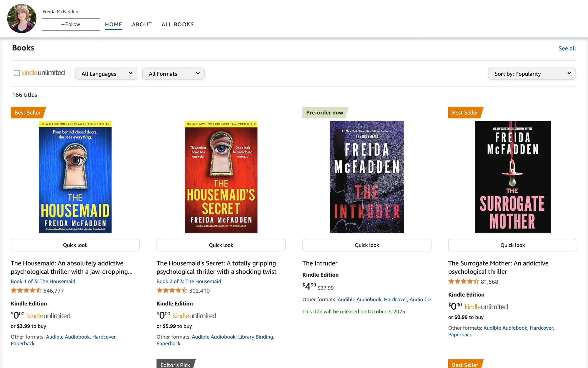The width and height of the screenshot is (588, 368).
Task: Click the Kindle Unlimited logo under The Housemaid price
Action: coord(49,316)
